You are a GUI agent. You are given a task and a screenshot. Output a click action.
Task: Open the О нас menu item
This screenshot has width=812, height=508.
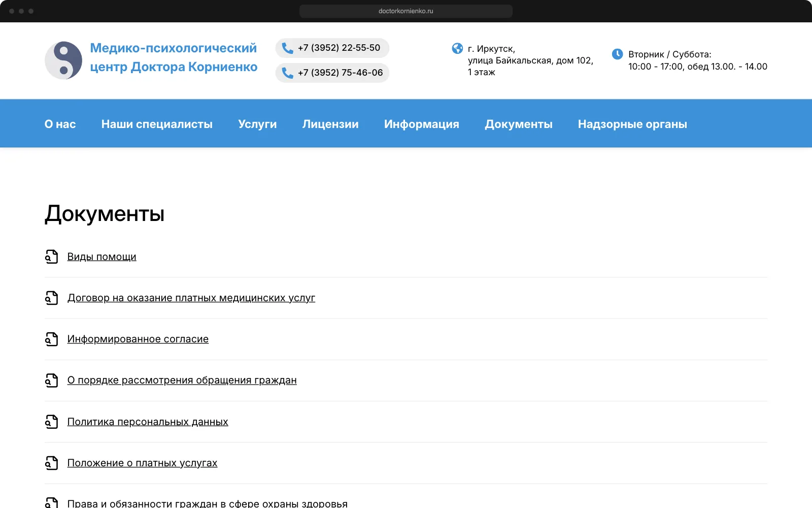[60, 124]
